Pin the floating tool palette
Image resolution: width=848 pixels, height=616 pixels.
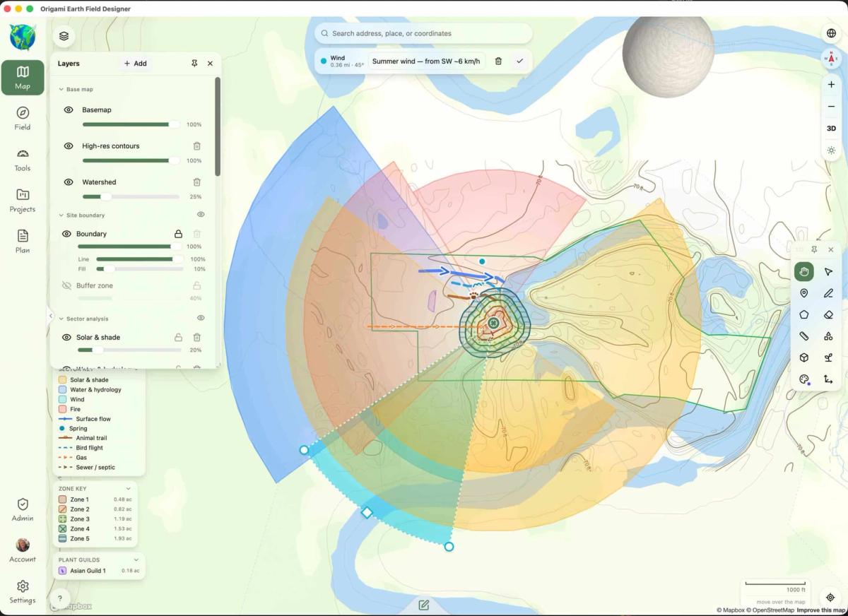(814, 249)
